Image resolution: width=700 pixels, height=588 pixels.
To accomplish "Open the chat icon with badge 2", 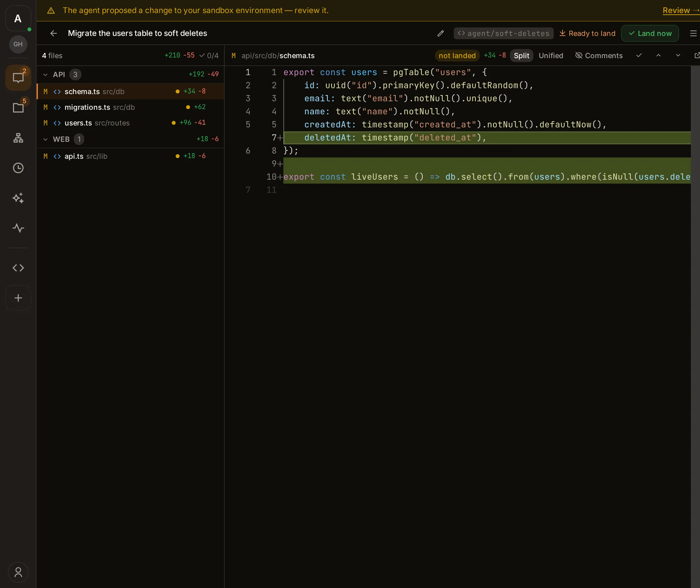I will click(x=18, y=78).
